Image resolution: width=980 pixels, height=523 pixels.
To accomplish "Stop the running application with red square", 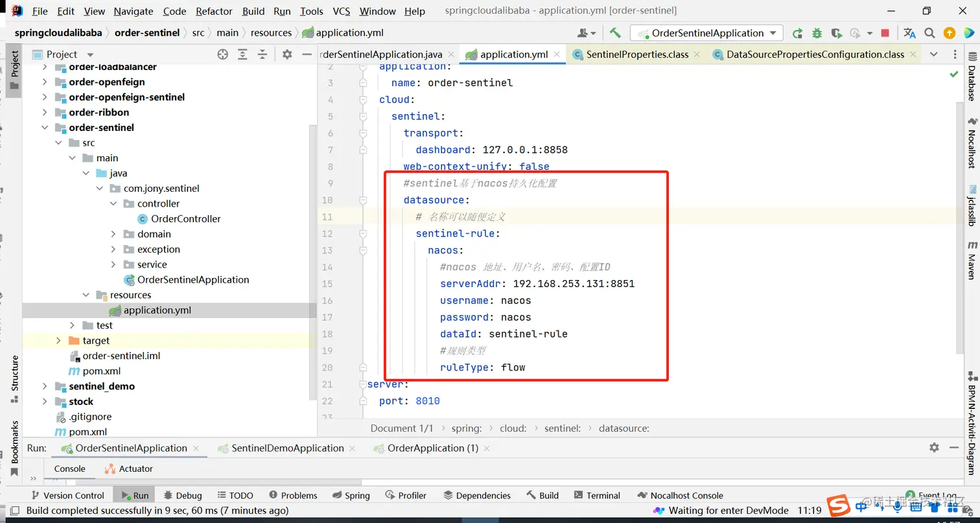I will click(885, 33).
